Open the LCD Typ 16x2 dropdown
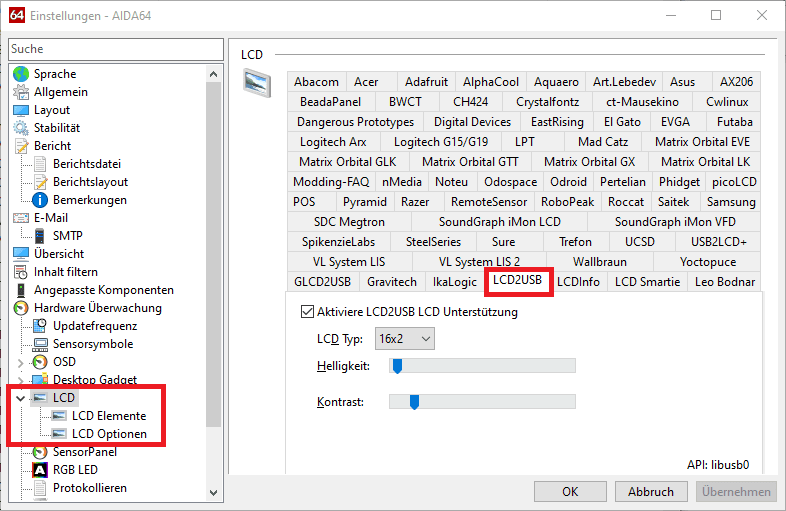This screenshot has width=786, height=511. click(405, 339)
